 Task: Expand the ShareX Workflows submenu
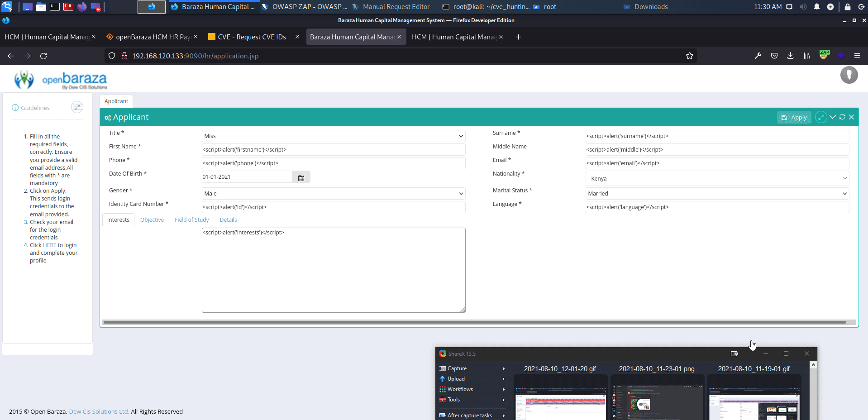pyautogui.click(x=472, y=389)
